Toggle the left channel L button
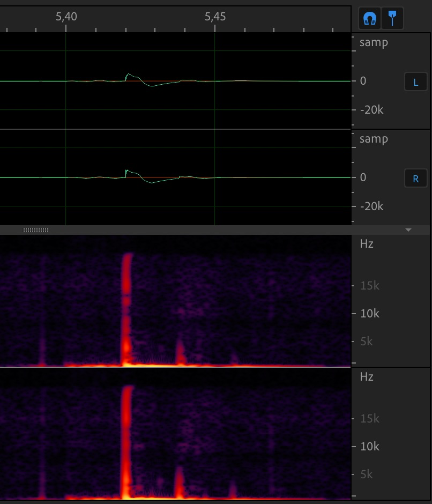The image size is (432, 504). pyautogui.click(x=415, y=82)
